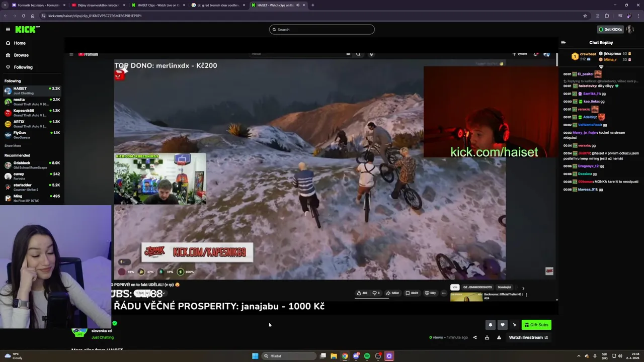Screen dimensions: 644x362
Task: Open nestta channel from Following list
Action: click(32, 102)
